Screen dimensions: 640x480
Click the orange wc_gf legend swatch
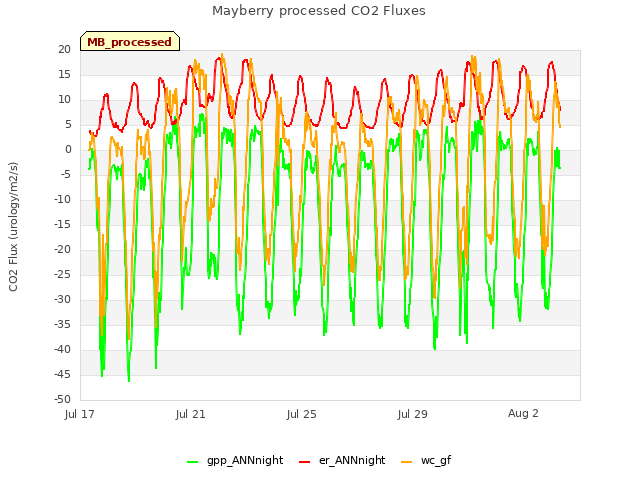click(x=407, y=462)
